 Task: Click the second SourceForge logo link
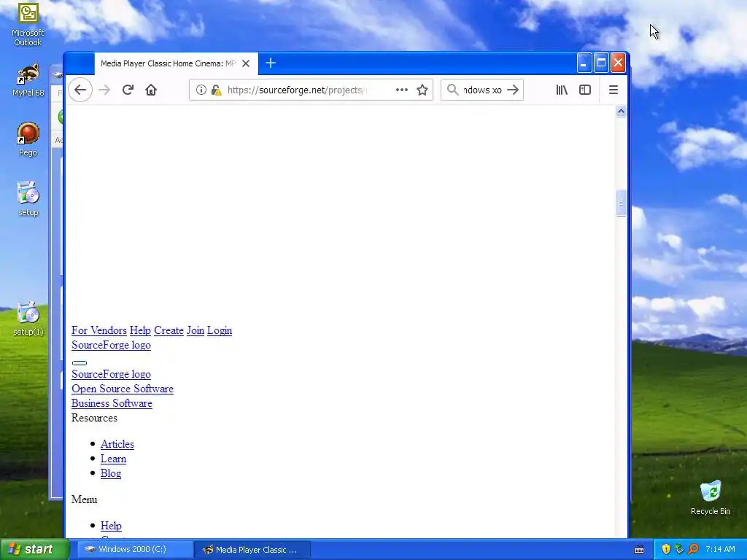click(111, 374)
